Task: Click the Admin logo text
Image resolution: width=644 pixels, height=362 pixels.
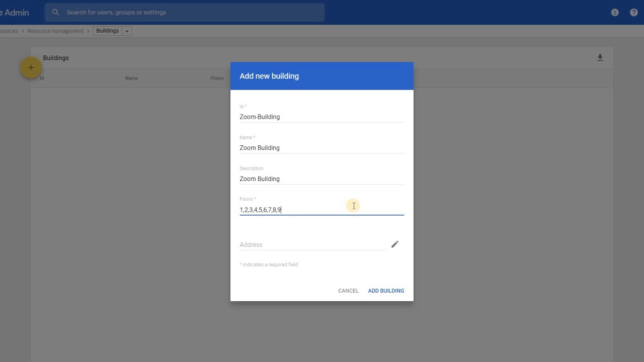Action: pyautogui.click(x=15, y=13)
